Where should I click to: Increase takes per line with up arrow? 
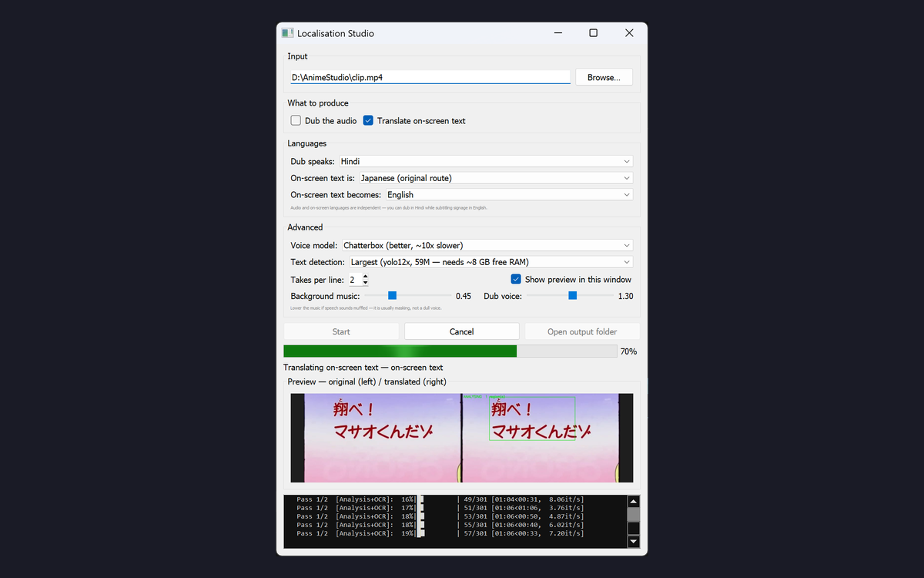pyautogui.click(x=365, y=277)
